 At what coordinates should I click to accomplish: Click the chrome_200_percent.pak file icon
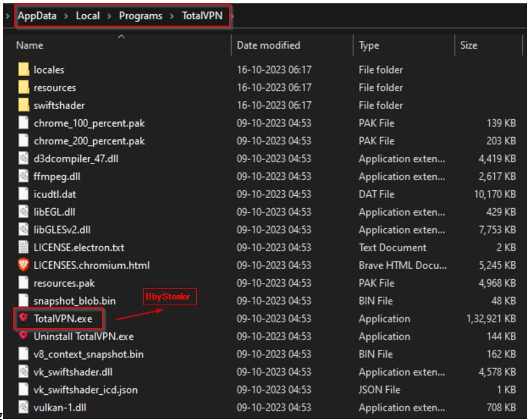24,141
